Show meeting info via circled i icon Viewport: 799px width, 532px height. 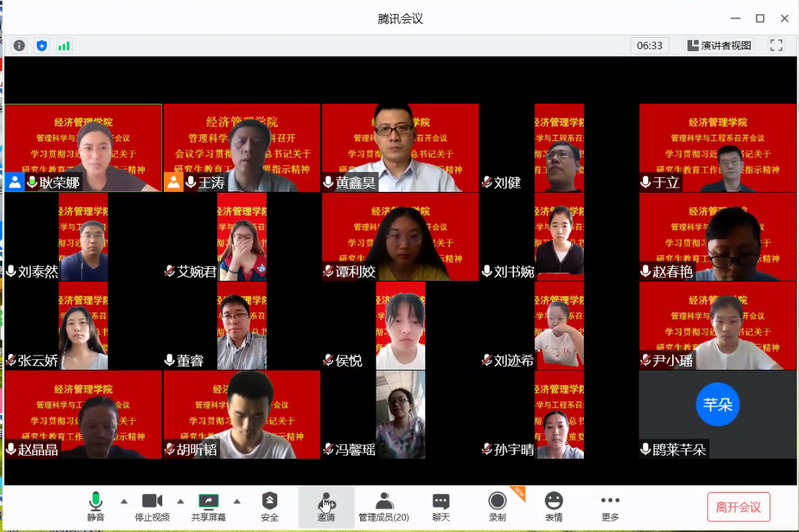[19, 45]
